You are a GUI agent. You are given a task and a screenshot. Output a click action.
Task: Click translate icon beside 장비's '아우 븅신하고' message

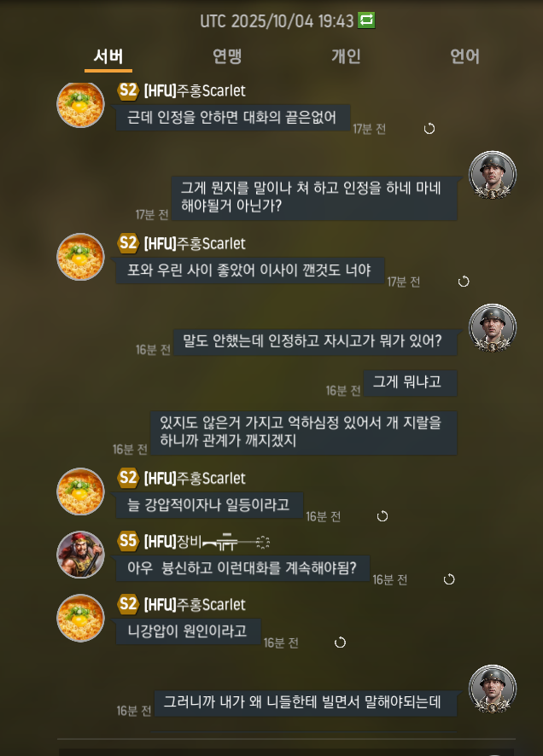pyautogui.click(x=449, y=579)
